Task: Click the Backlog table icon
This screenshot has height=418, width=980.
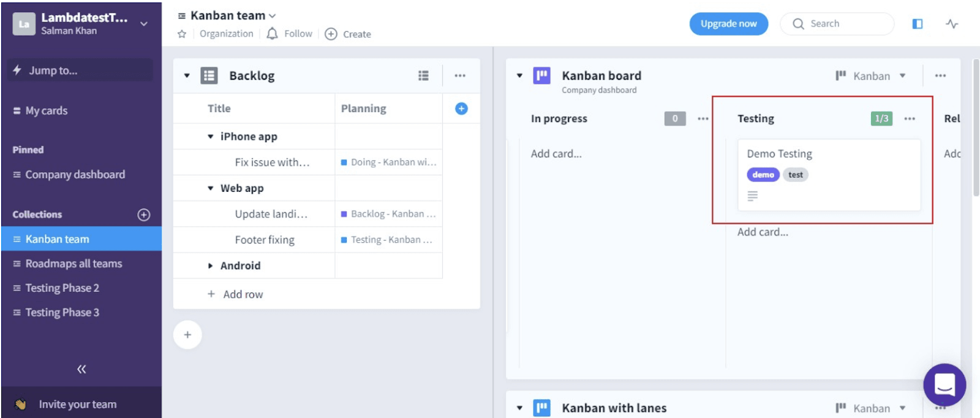Action: pos(209,76)
